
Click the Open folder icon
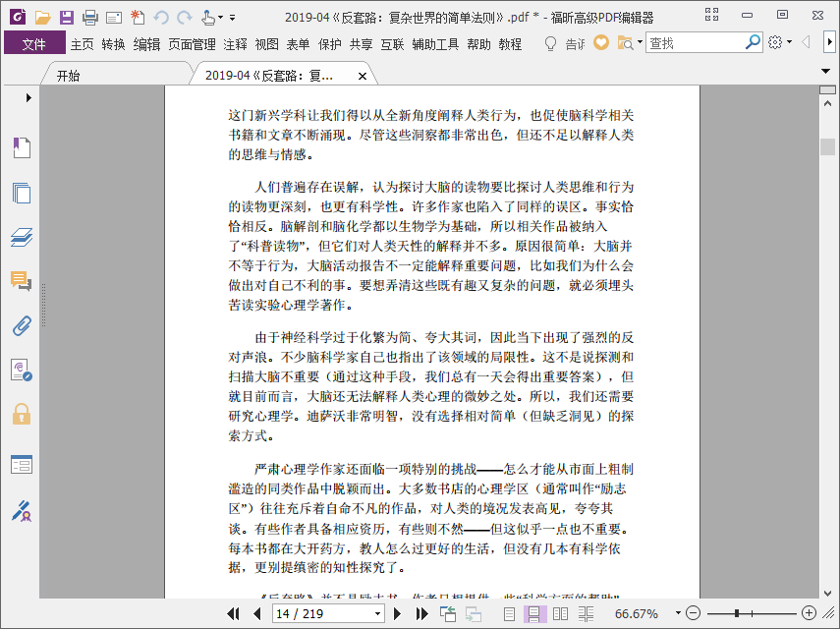[42, 18]
